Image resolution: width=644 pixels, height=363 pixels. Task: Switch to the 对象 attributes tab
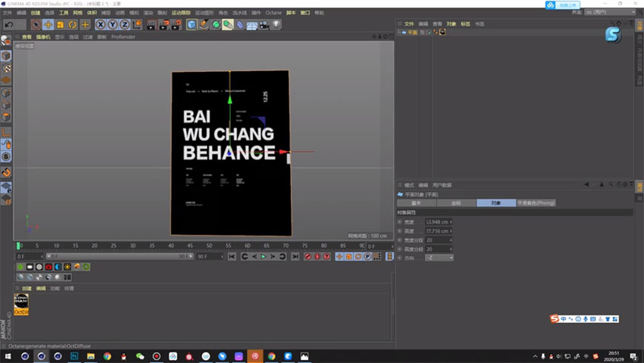tap(496, 203)
